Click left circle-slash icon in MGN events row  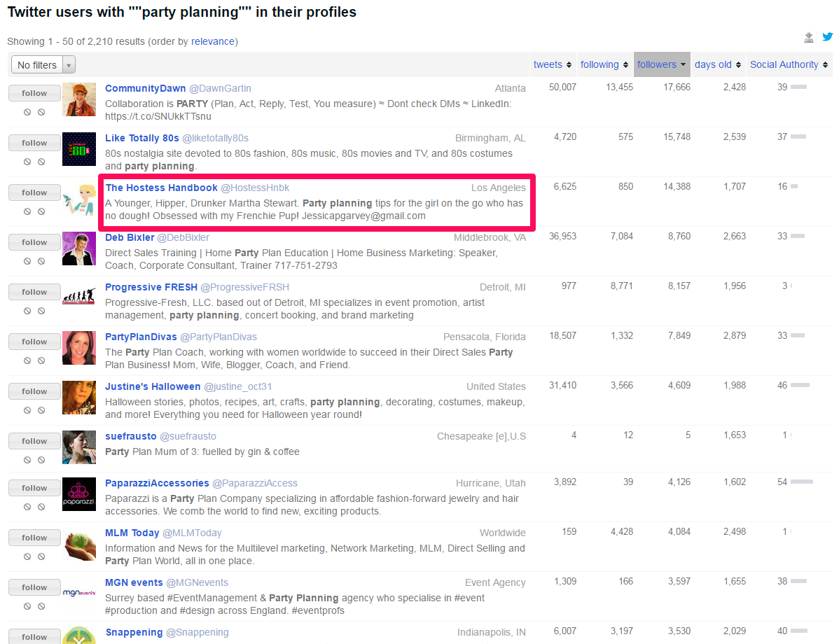(27, 606)
